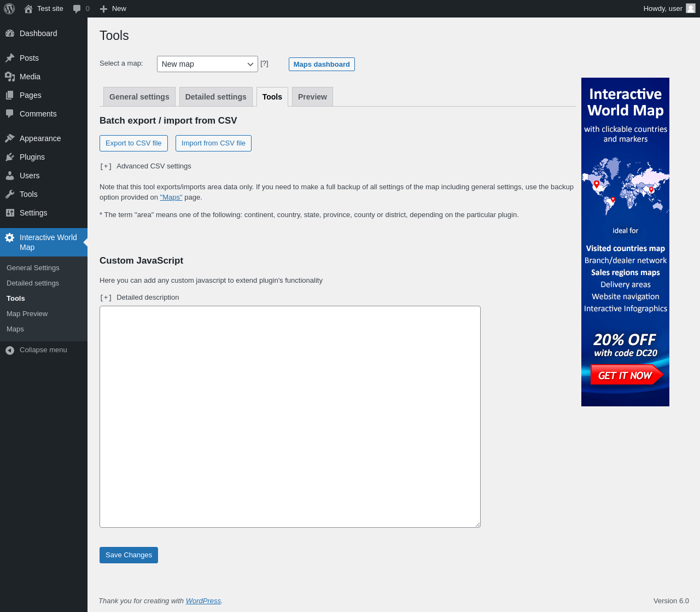This screenshot has width=700, height=612.
Task: Switch to the Detailed settings tab
Action: click(x=216, y=97)
